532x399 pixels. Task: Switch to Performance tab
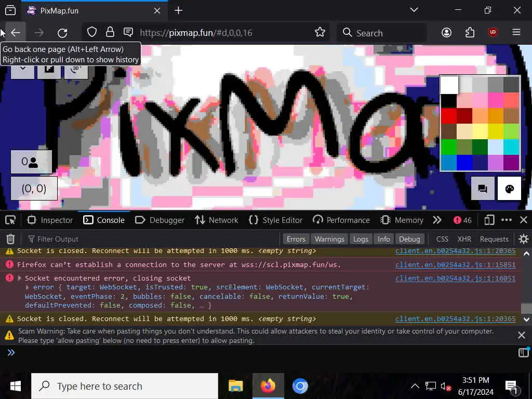(341, 220)
